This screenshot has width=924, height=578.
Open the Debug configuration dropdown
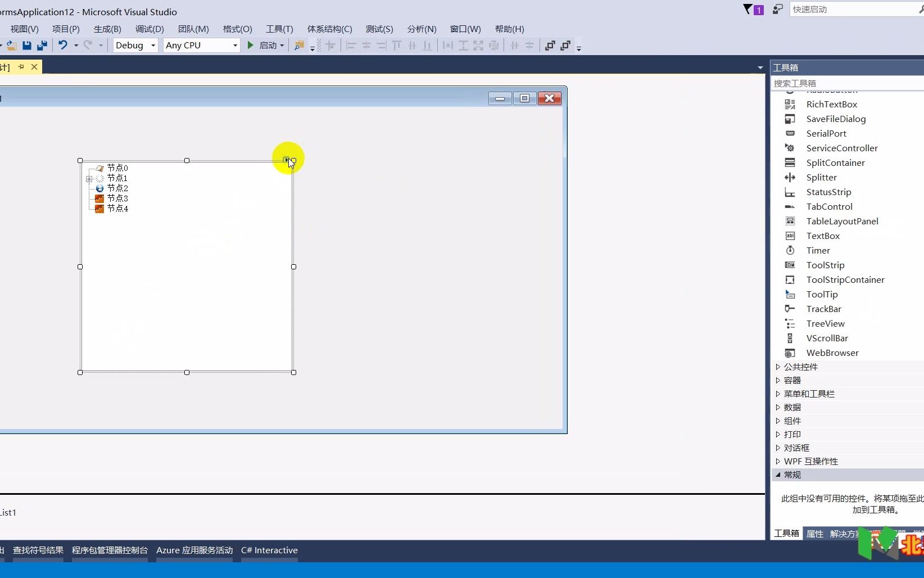click(135, 46)
